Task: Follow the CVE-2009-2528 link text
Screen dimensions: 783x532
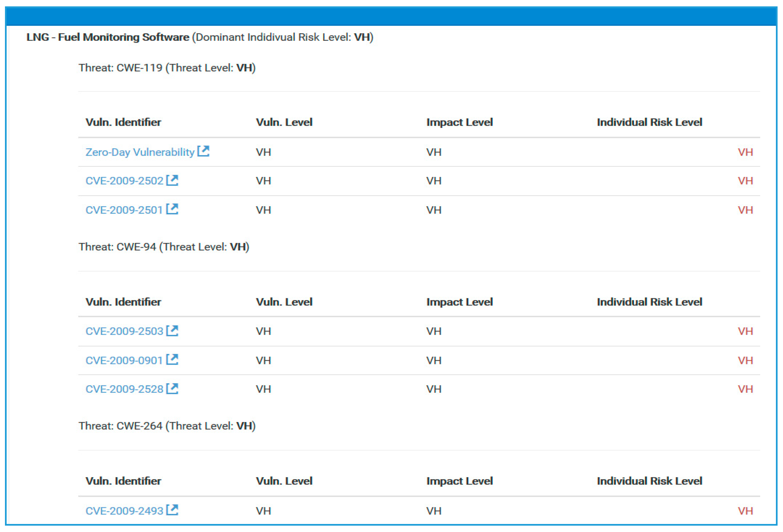Action: click(124, 389)
